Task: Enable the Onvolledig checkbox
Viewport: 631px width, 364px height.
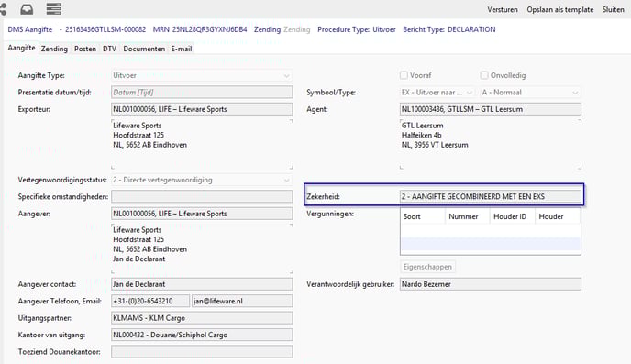Action: pyautogui.click(x=484, y=75)
